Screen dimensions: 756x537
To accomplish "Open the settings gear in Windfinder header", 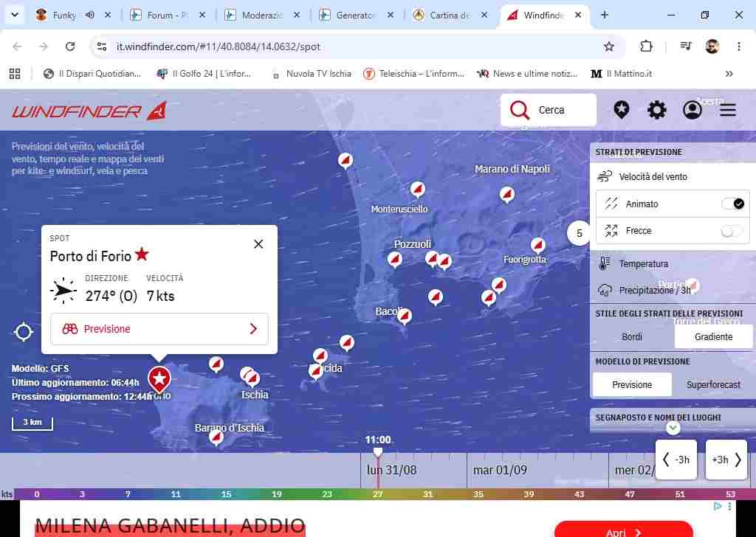I will [x=656, y=110].
